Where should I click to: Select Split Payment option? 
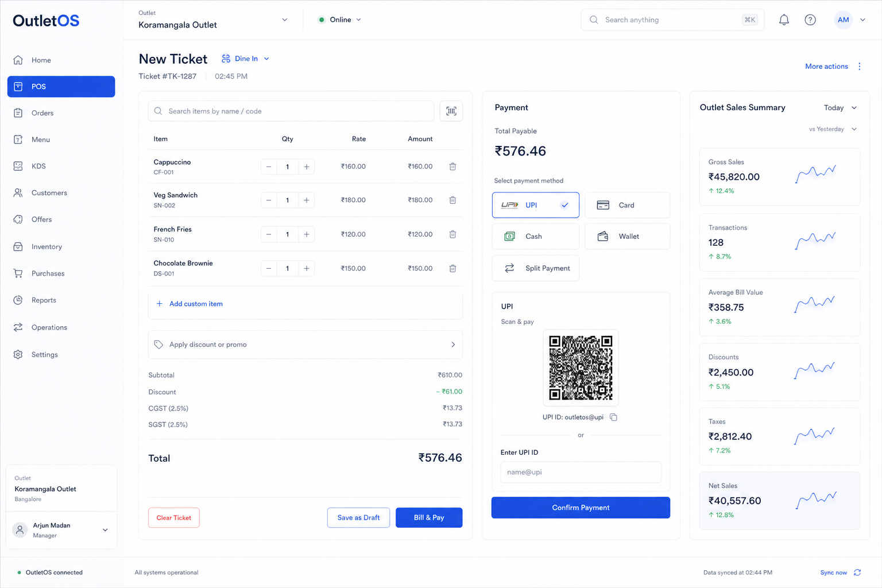pos(536,268)
